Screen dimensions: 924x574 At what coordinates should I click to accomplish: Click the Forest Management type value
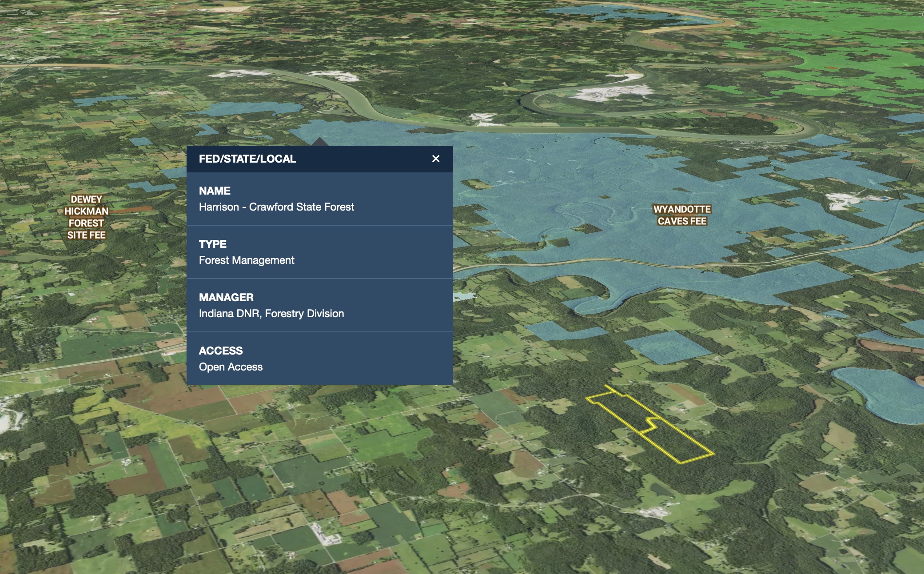247,260
